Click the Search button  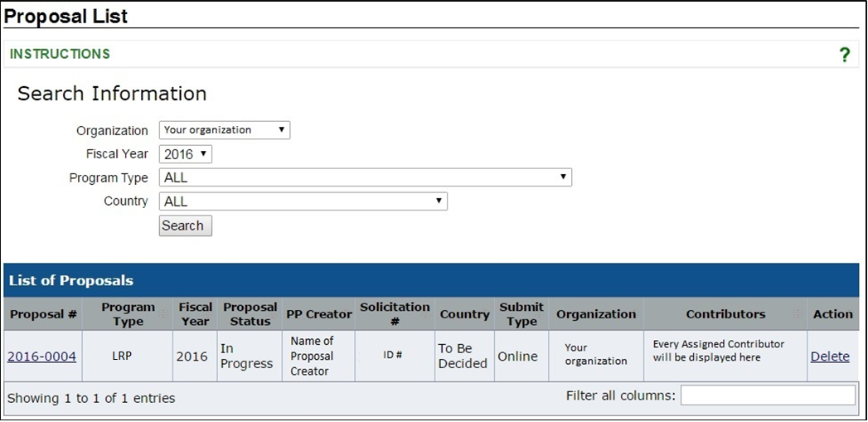pyautogui.click(x=185, y=226)
